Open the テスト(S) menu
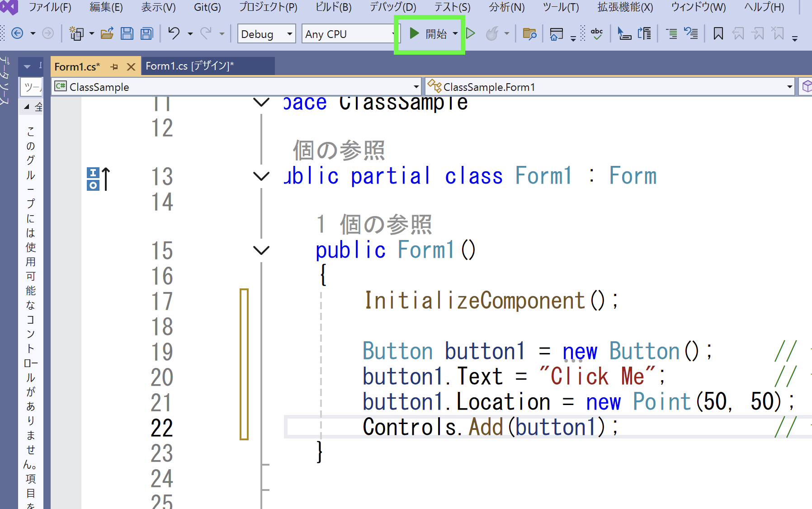812x509 pixels. 452,7
